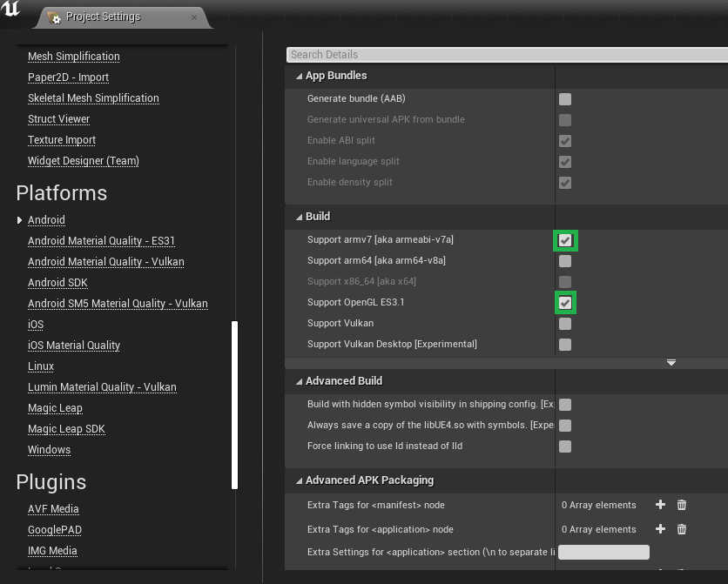Expand the Android platform tree arrow
This screenshot has width=728, height=584.
point(19,220)
